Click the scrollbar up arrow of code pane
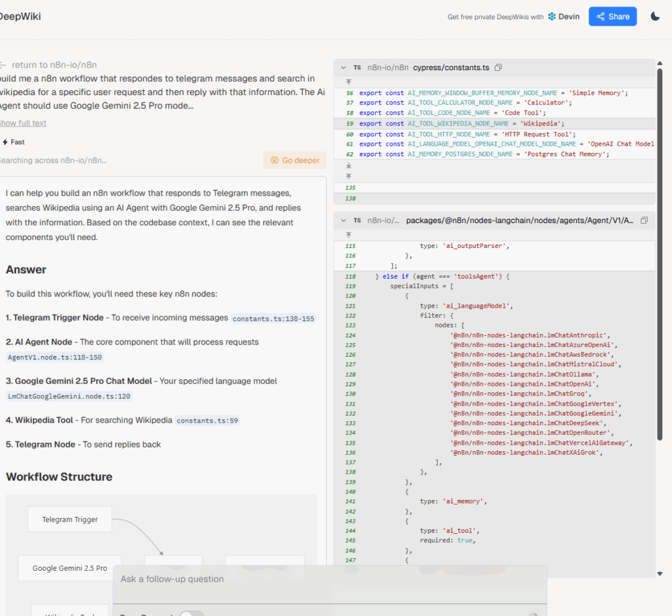Image resolution: width=672 pixels, height=616 pixels. click(660, 64)
